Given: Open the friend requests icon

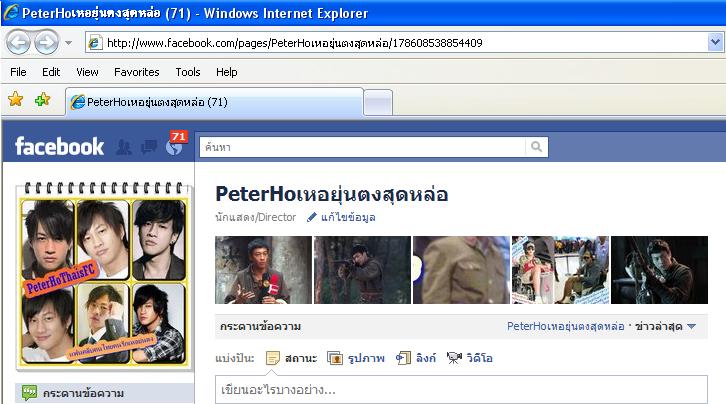Looking at the screenshot, I should pyautogui.click(x=124, y=147).
